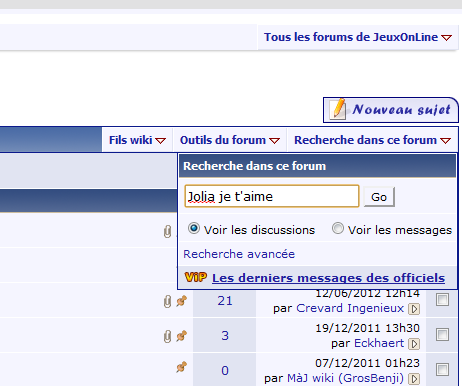Click the VIP badge icon

coord(196,277)
